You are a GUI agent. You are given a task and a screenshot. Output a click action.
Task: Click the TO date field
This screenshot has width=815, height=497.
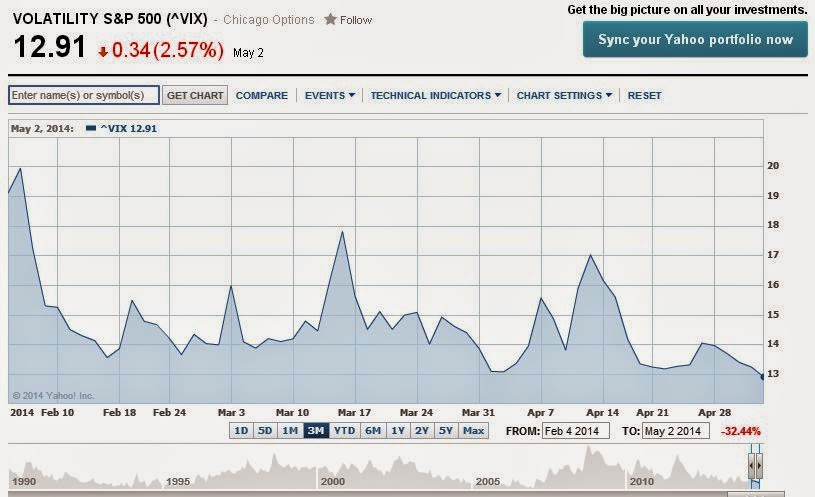[x=676, y=431]
